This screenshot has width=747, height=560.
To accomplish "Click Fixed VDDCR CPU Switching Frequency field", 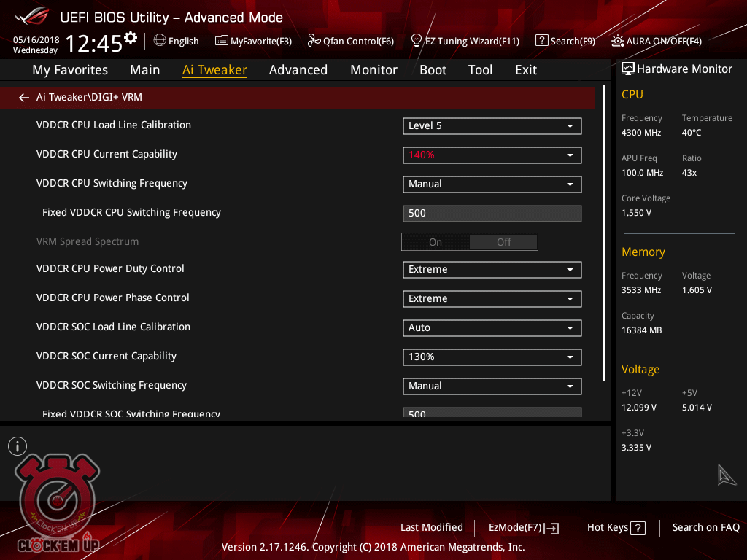I will 492,214.
